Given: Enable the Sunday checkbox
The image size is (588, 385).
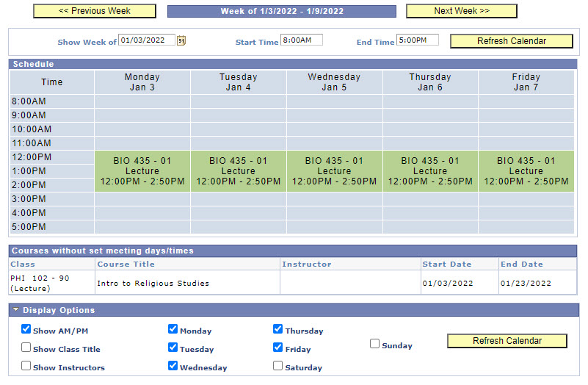Looking at the screenshot, I should click(374, 344).
